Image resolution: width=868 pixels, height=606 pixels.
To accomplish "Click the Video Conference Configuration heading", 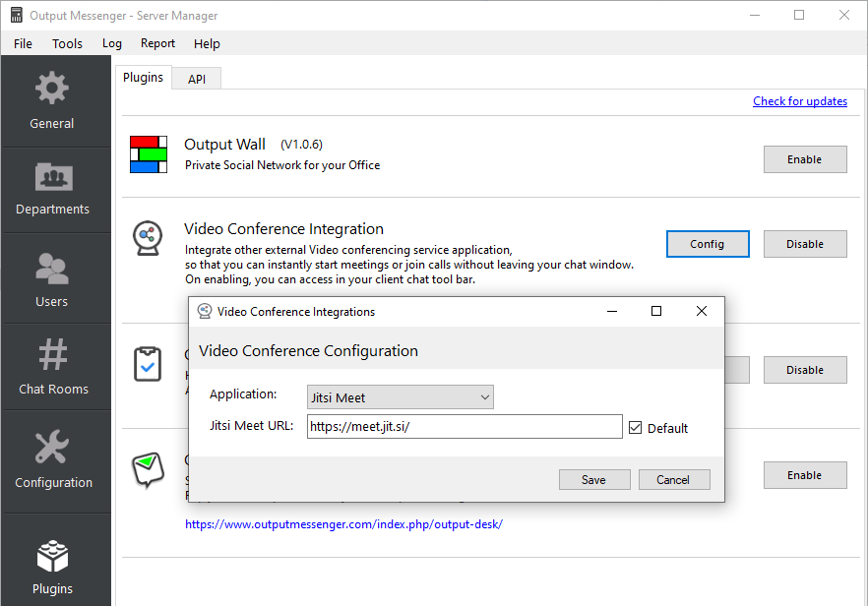I will tap(308, 351).
